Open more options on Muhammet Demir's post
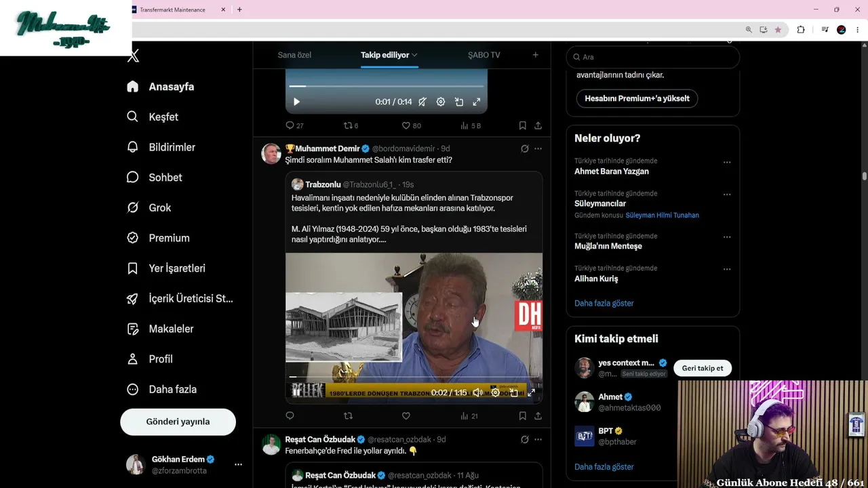 [538, 148]
